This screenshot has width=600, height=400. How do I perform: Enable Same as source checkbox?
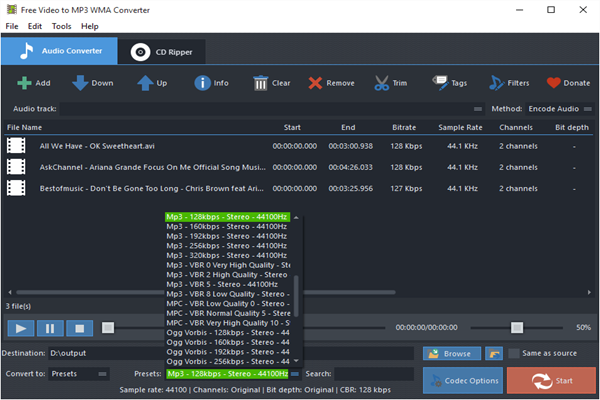[514, 353]
